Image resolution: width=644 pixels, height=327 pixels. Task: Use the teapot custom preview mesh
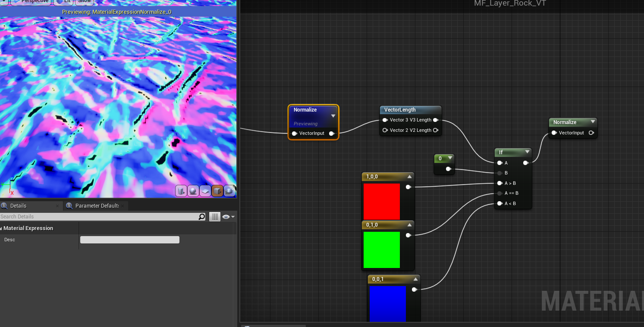229,191
